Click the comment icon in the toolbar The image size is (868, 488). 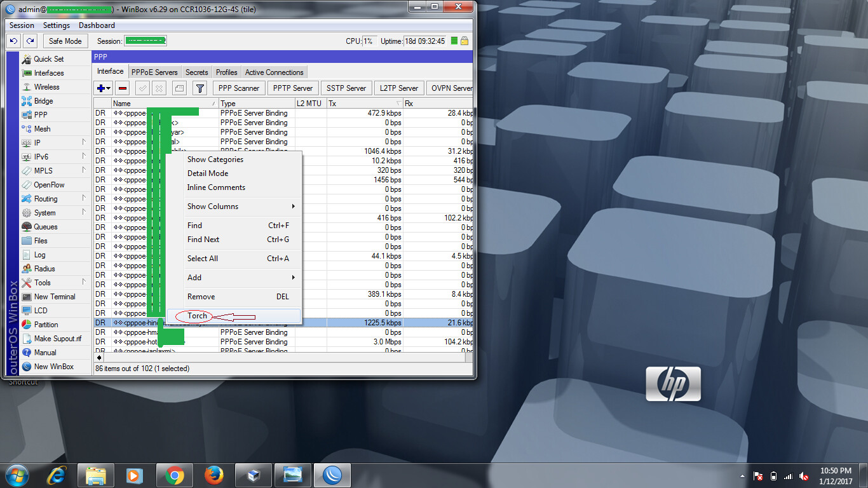coord(180,88)
